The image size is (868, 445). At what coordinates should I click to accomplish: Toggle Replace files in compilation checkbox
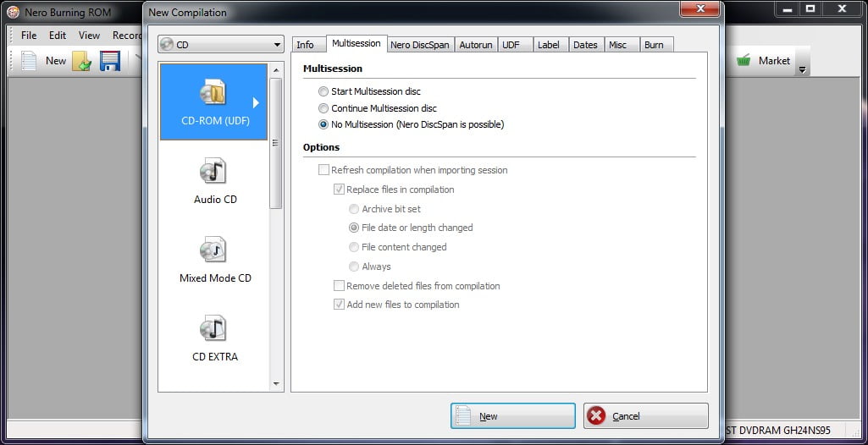(x=339, y=189)
